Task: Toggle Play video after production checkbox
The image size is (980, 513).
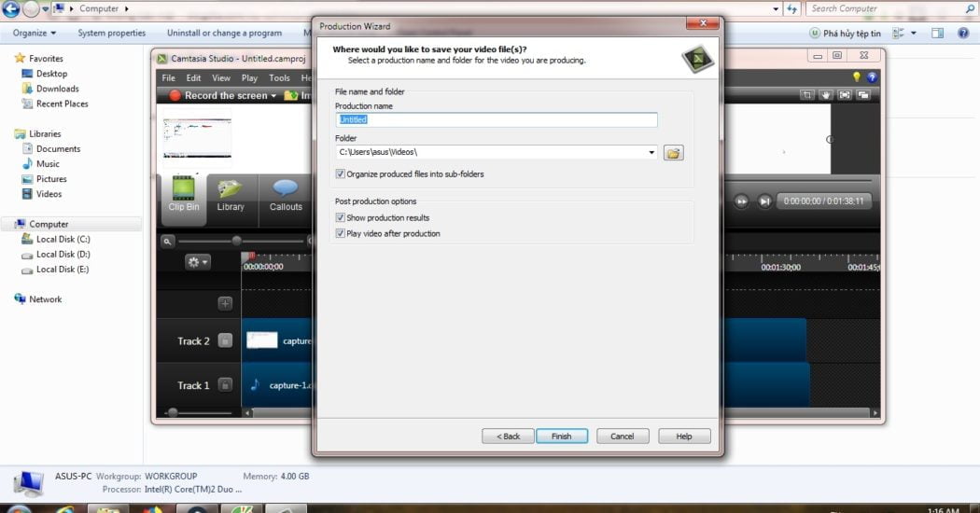Action: tap(340, 233)
